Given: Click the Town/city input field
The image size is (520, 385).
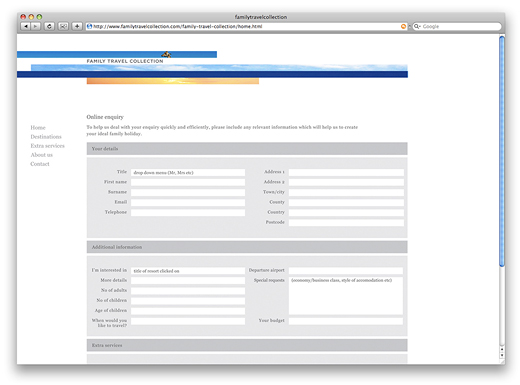Looking at the screenshot, I should (x=346, y=192).
